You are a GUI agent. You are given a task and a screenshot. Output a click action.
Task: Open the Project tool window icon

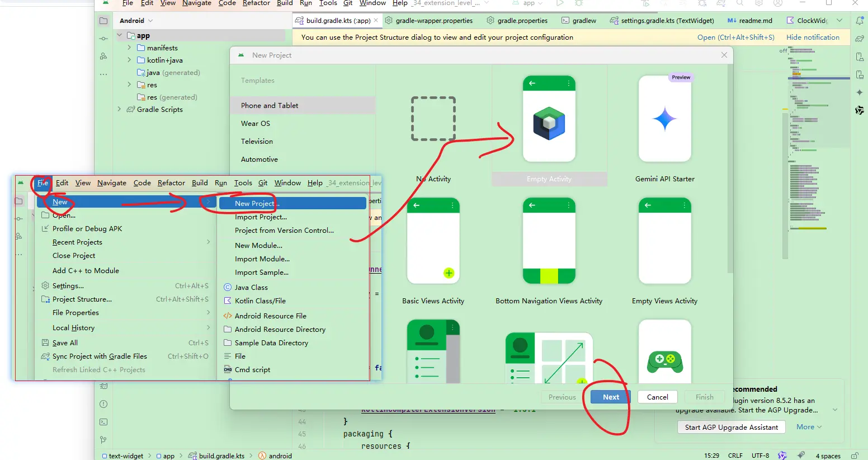[x=103, y=21]
